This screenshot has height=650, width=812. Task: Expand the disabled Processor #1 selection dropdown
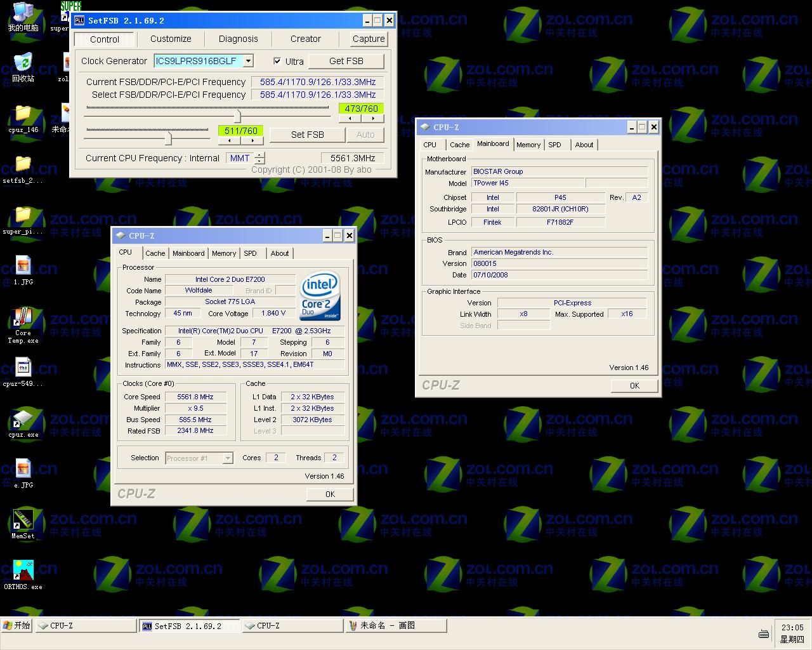pos(228,458)
